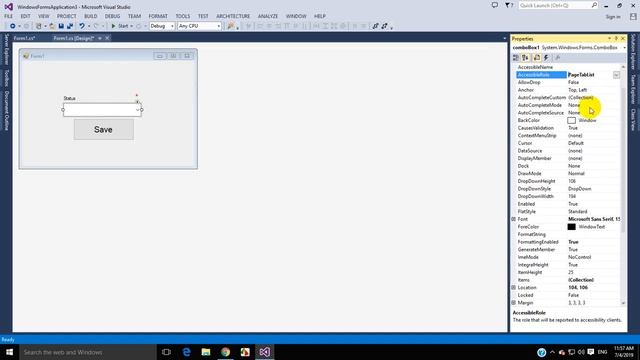Click the Quick Launch search magnifier icon
This screenshot has height=360, width=640.
(594, 5)
